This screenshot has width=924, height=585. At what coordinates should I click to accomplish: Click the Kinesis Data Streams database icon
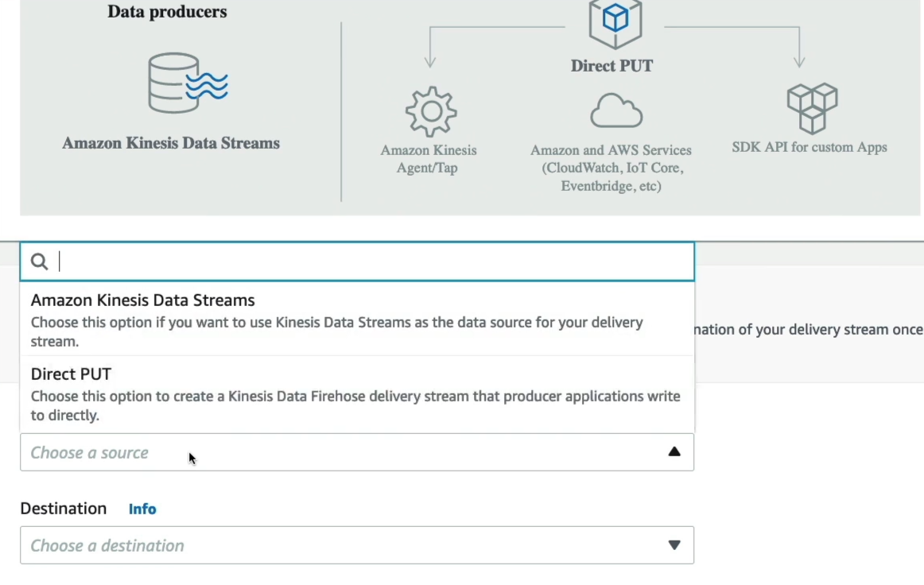tap(188, 83)
